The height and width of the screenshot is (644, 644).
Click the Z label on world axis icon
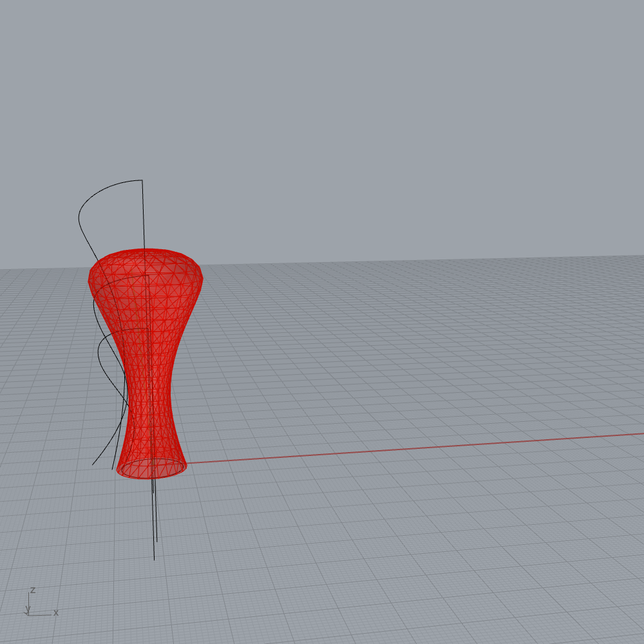pyautogui.click(x=32, y=590)
